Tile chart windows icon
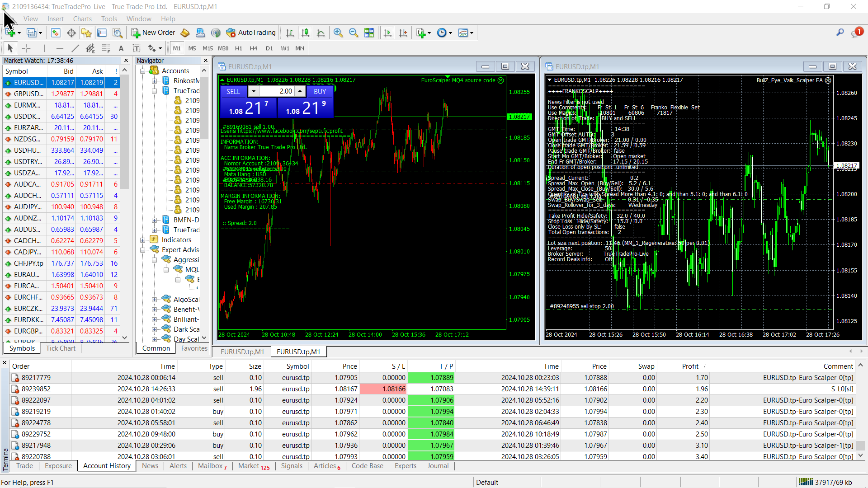 coord(369,33)
